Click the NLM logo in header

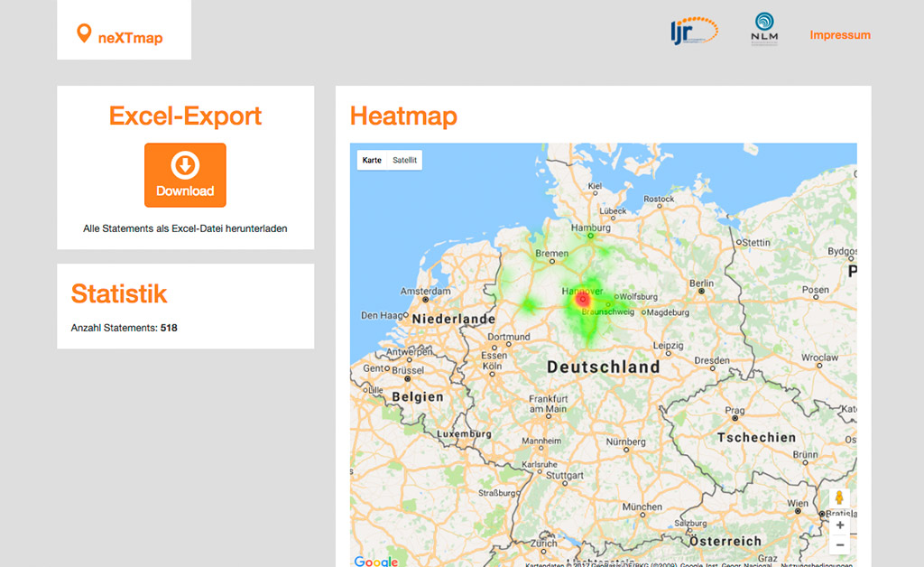(x=763, y=29)
